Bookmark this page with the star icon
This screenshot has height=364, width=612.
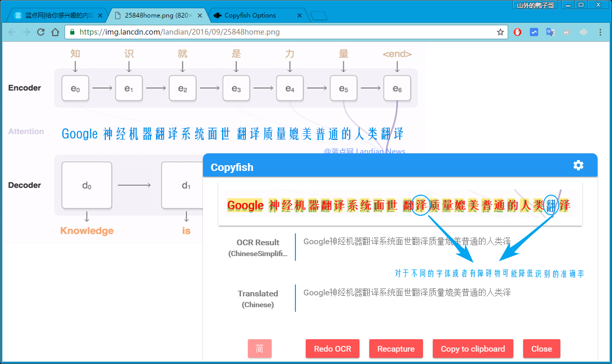click(x=500, y=32)
